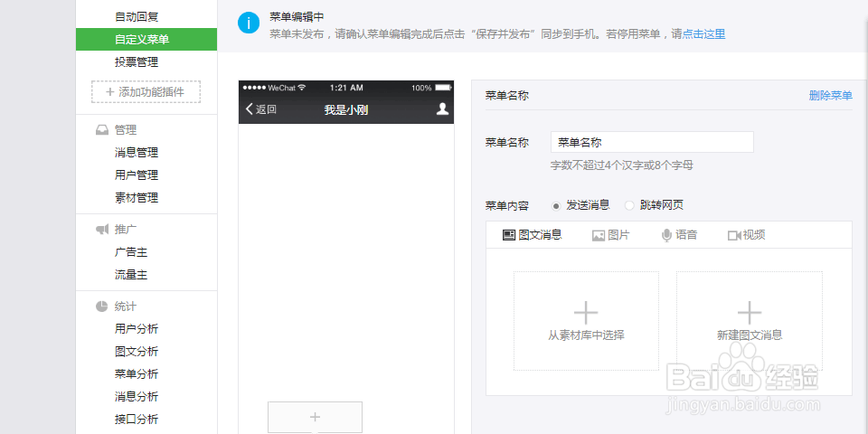The width and height of the screenshot is (868, 434).
Task: Switch to the 视频 tab
Action: (x=746, y=235)
